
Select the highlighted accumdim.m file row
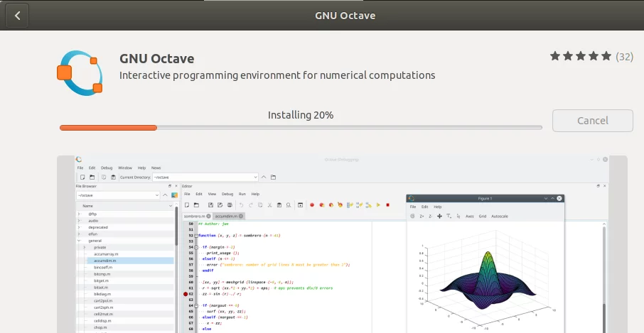click(x=130, y=261)
